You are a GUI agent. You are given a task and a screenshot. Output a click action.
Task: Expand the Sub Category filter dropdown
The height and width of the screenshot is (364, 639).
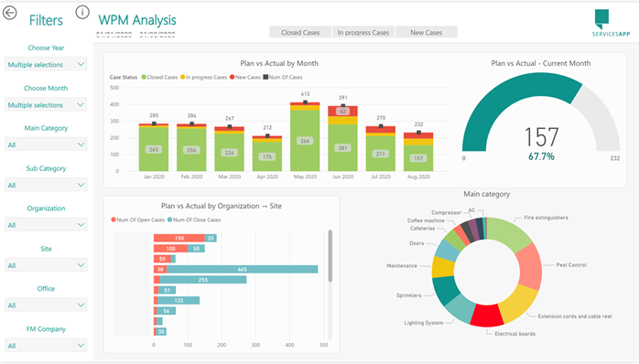coord(46,185)
